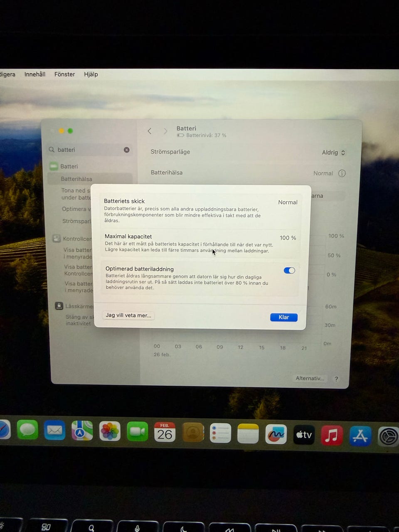Open Messages from the Dock

pos(27,430)
